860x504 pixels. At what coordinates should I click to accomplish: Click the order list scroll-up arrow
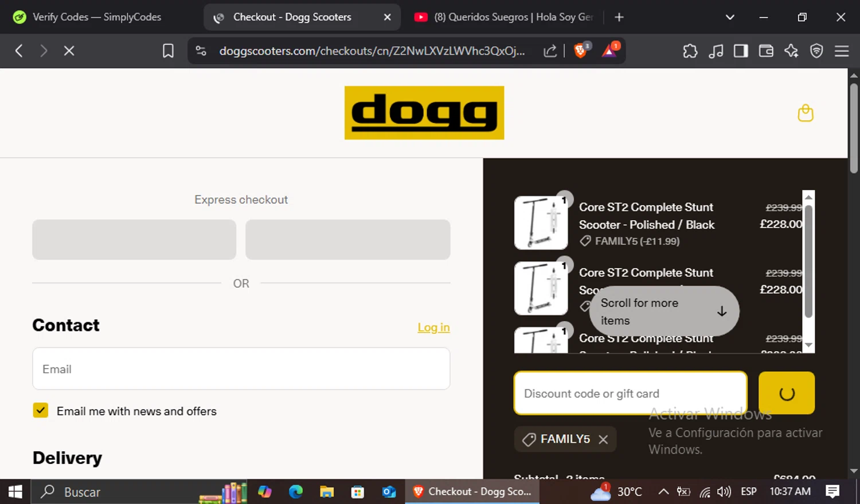click(808, 197)
